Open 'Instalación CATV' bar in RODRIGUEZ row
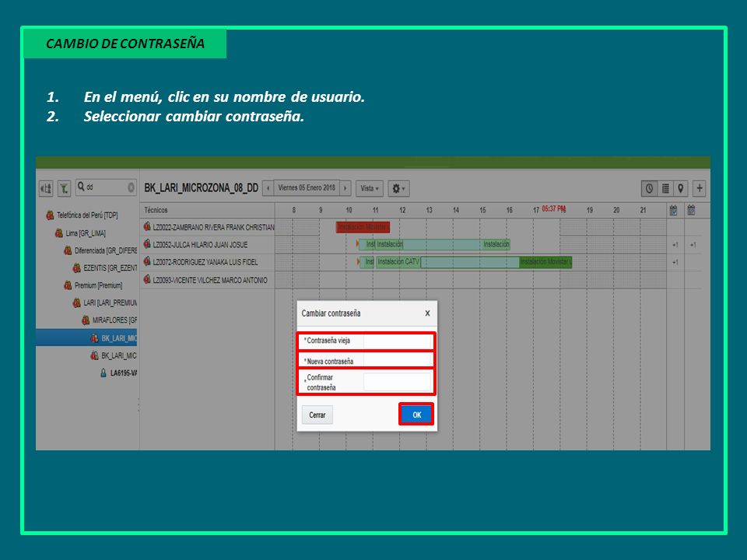The height and width of the screenshot is (560, 747). coord(398,262)
